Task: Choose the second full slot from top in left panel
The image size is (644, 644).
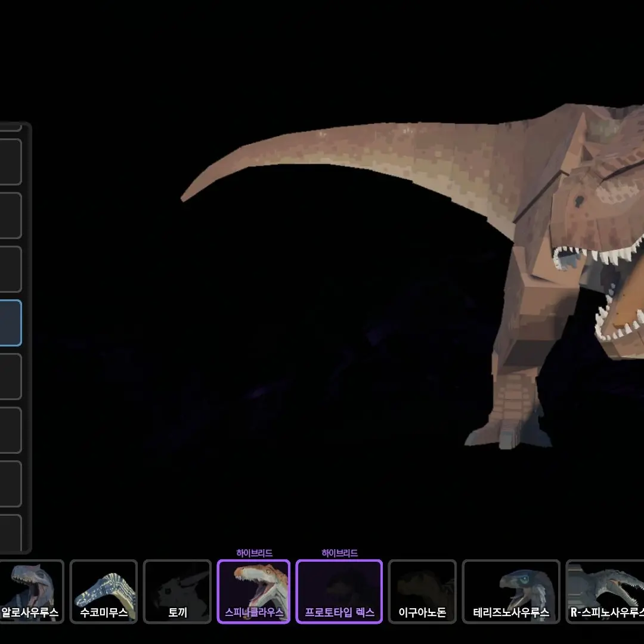Action: pos(10,215)
